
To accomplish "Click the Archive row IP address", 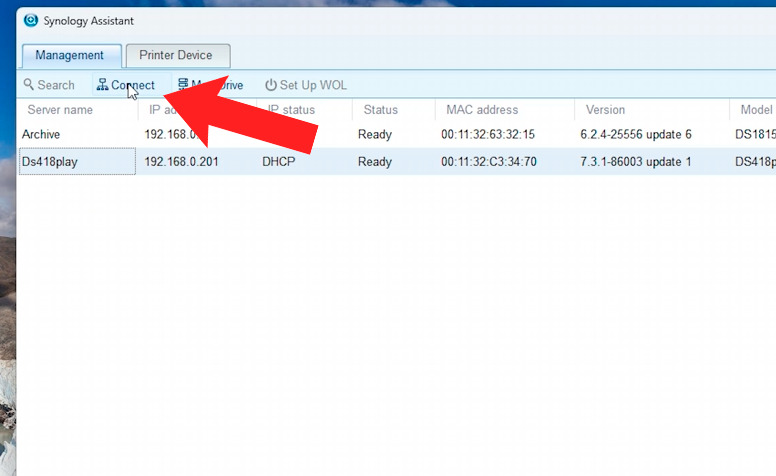I will [x=172, y=135].
